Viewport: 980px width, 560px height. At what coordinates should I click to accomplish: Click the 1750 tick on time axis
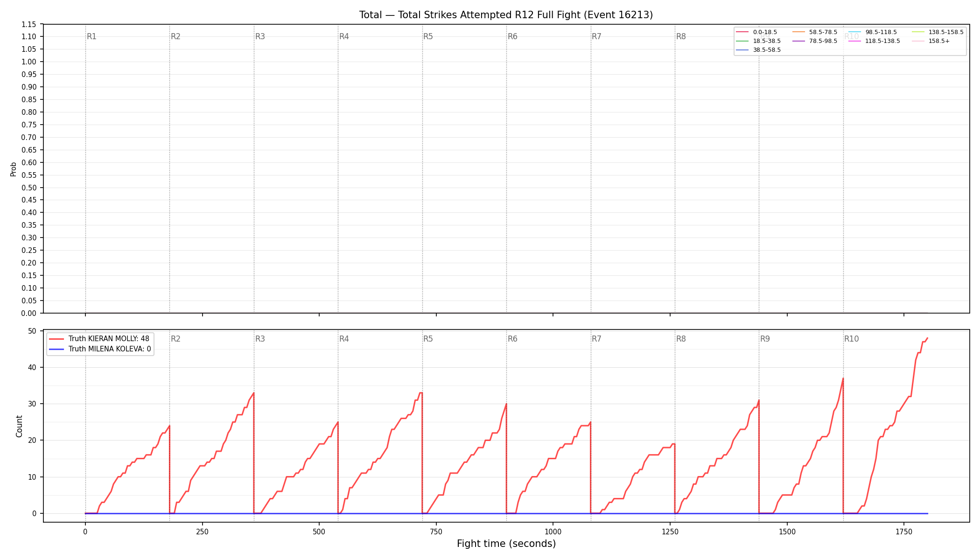pyautogui.click(x=904, y=532)
